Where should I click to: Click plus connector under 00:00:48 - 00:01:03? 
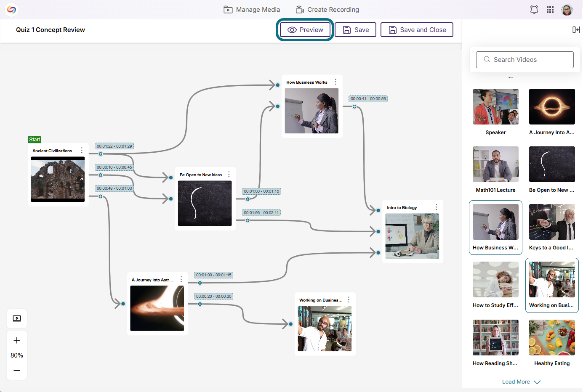coord(101,196)
